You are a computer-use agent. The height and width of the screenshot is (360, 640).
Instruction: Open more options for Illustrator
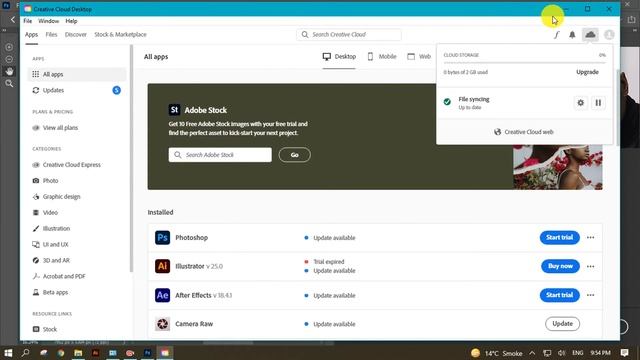pos(590,267)
